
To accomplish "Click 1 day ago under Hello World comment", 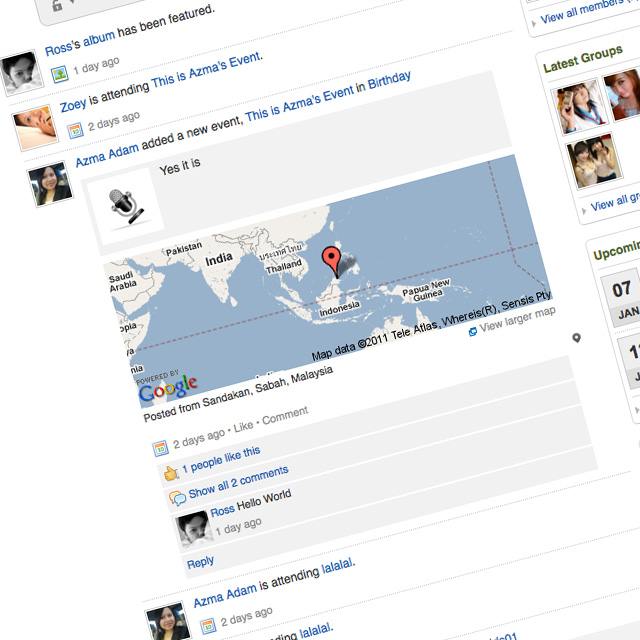I will point(238,527).
